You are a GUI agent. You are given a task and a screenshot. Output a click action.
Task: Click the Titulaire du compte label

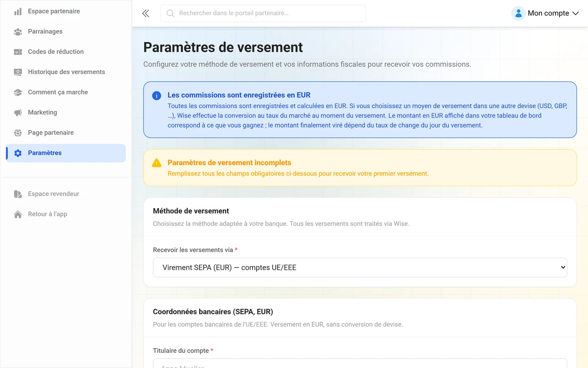[181, 351]
